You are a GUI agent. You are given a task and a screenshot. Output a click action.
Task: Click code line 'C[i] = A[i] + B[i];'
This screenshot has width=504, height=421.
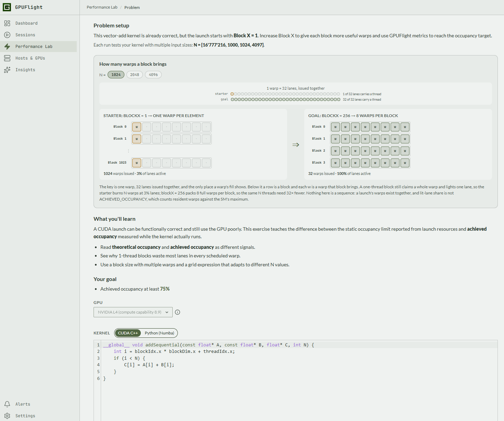pyautogui.click(x=149, y=365)
